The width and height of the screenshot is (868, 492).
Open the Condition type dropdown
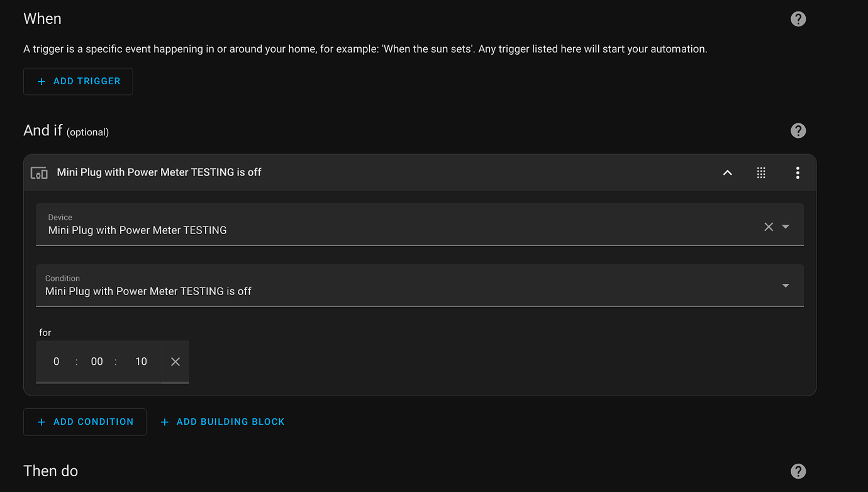[785, 285]
